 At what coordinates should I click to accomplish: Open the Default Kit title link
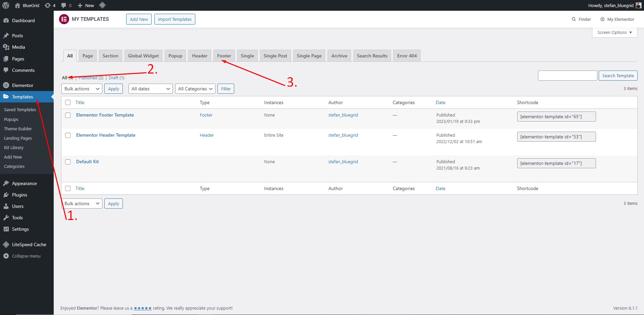88,162
